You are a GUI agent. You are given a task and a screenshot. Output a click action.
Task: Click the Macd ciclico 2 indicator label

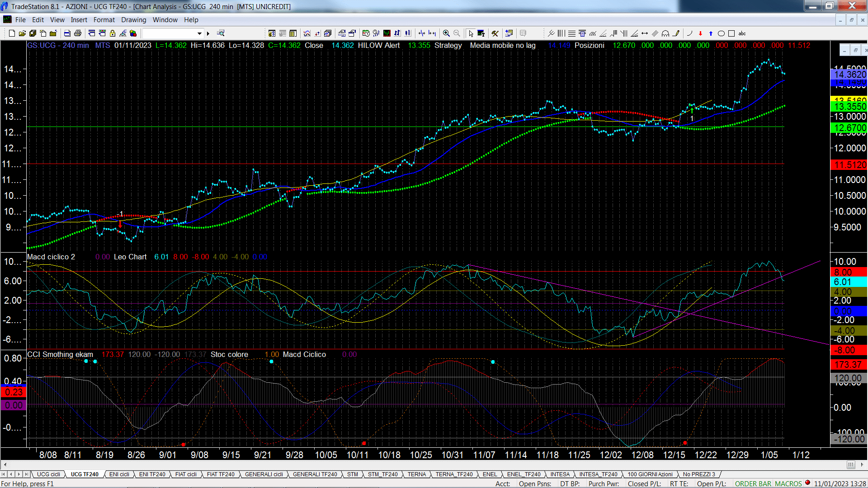tap(51, 257)
